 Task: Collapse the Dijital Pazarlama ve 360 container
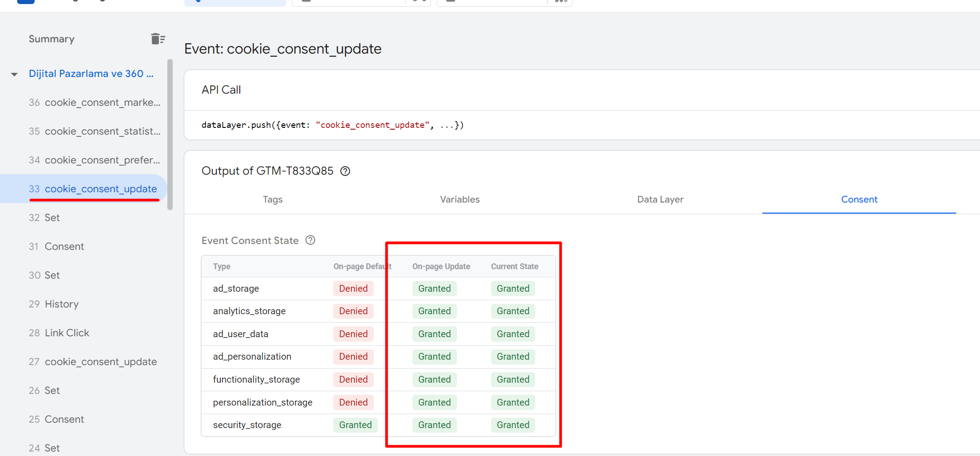click(x=14, y=74)
